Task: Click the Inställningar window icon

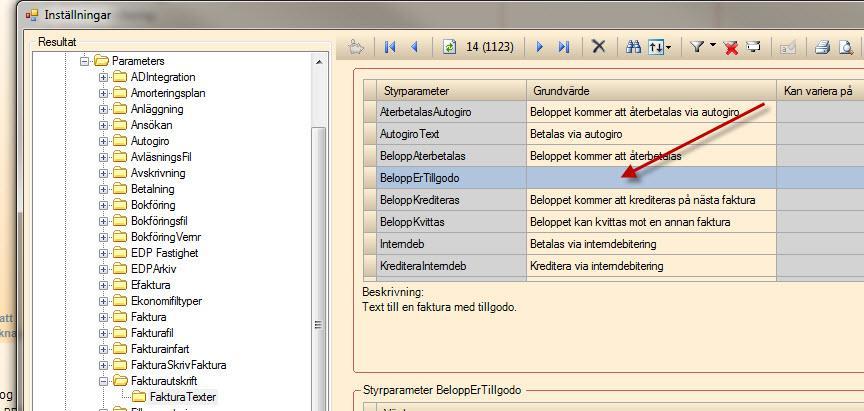Action: (x=33, y=15)
